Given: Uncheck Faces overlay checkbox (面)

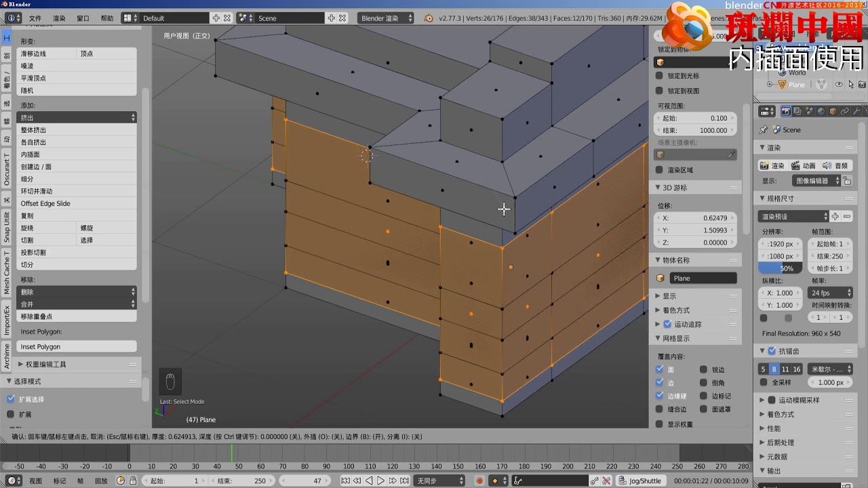Looking at the screenshot, I should click(x=660, y=369).
